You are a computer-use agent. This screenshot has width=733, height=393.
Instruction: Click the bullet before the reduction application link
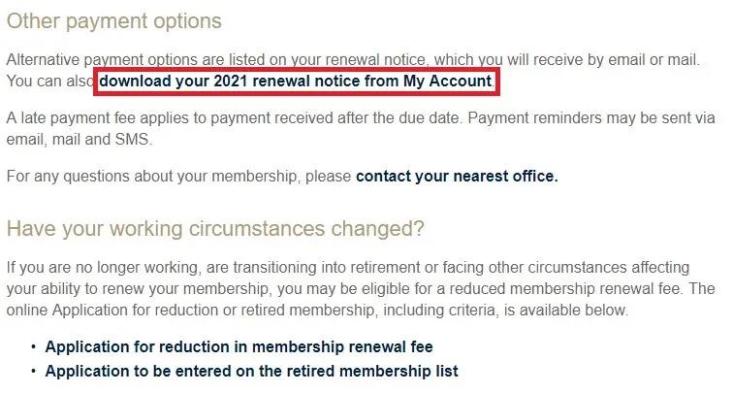coord(33,347)
